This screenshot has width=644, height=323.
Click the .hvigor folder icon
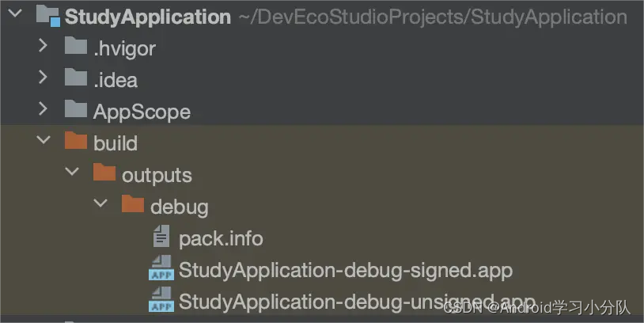75,47
